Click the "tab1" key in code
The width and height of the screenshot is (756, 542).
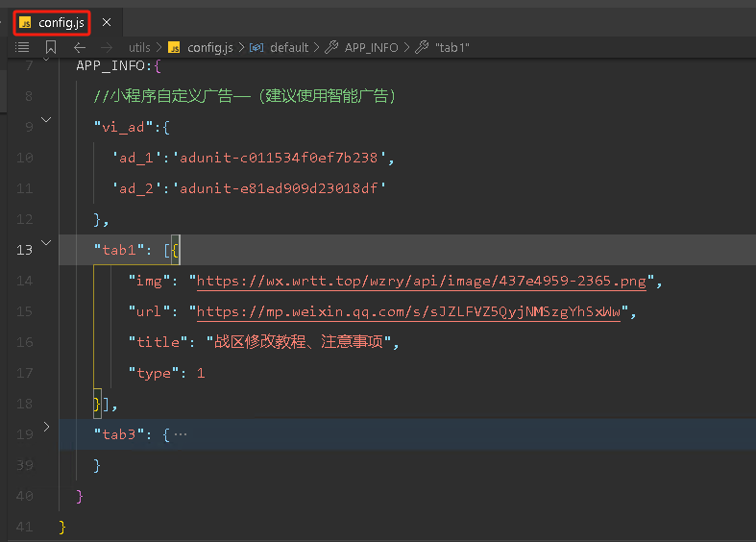[x=119, y=250]
